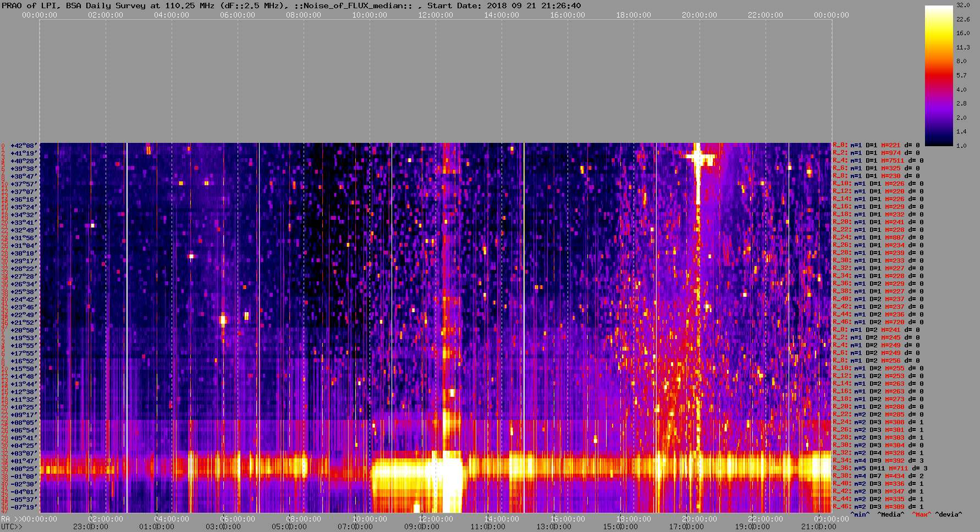Click the color scale bar legend

939,75
